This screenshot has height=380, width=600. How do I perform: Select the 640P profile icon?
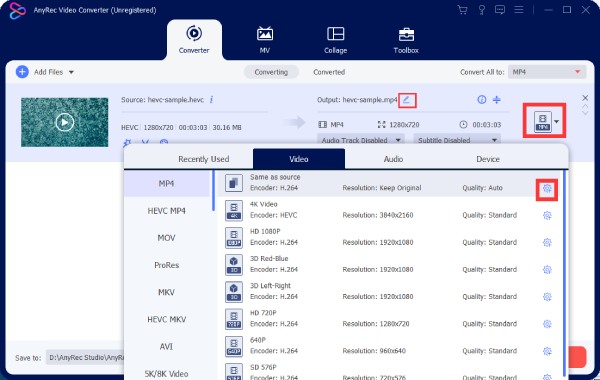(x=234, y=346)
